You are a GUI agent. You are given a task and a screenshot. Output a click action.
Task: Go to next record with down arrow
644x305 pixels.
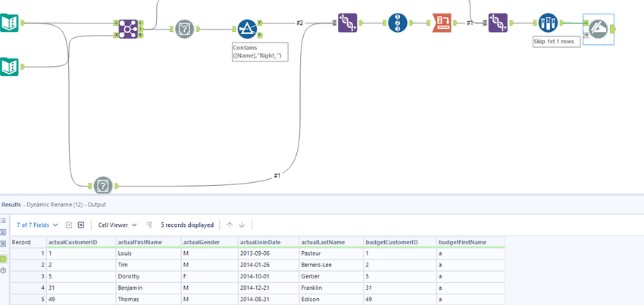(242, 225)
